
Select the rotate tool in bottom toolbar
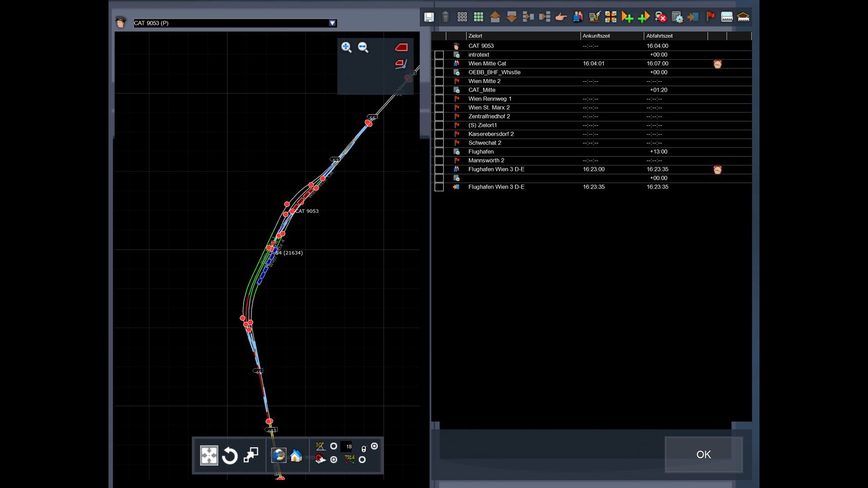coord(230,455)
